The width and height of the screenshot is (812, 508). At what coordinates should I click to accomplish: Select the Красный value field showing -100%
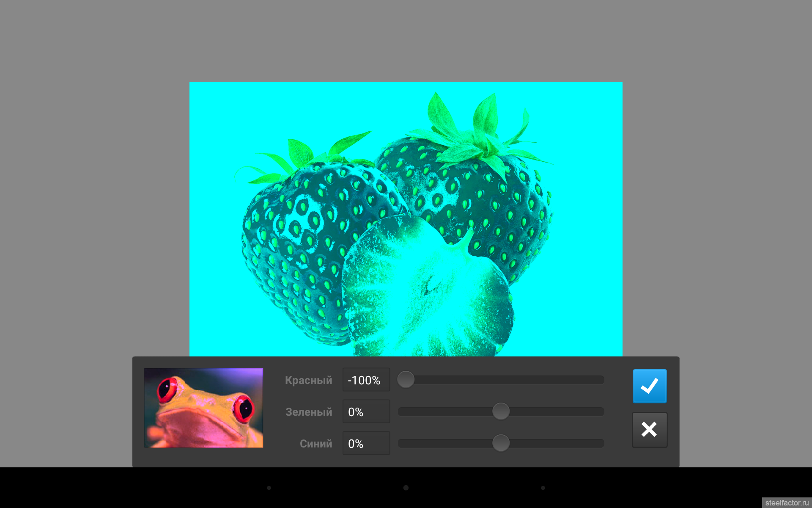366,380
